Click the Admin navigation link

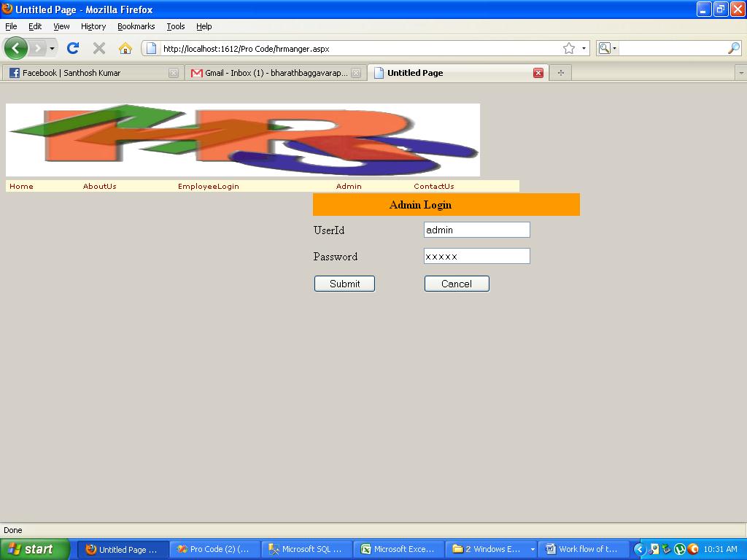[x=349, y=186]
